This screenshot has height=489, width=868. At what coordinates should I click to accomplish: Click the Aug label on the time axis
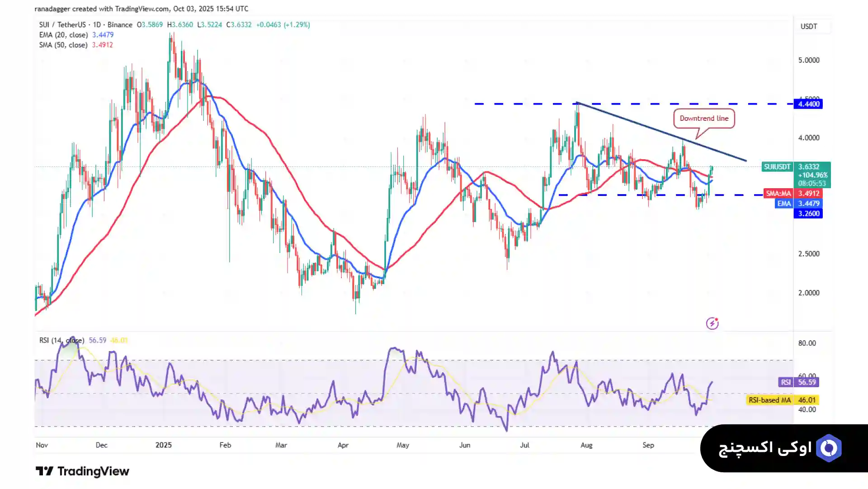point(586,445)
